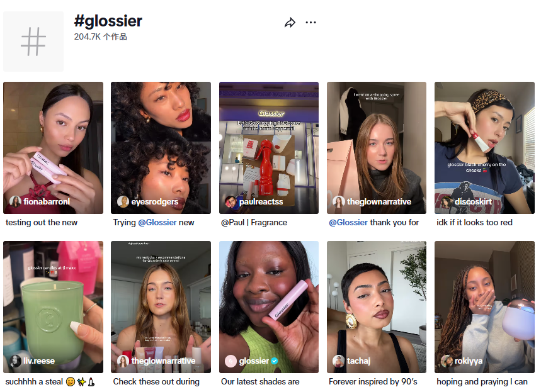Click tachaj's profile avatar

tap(338, 361)
